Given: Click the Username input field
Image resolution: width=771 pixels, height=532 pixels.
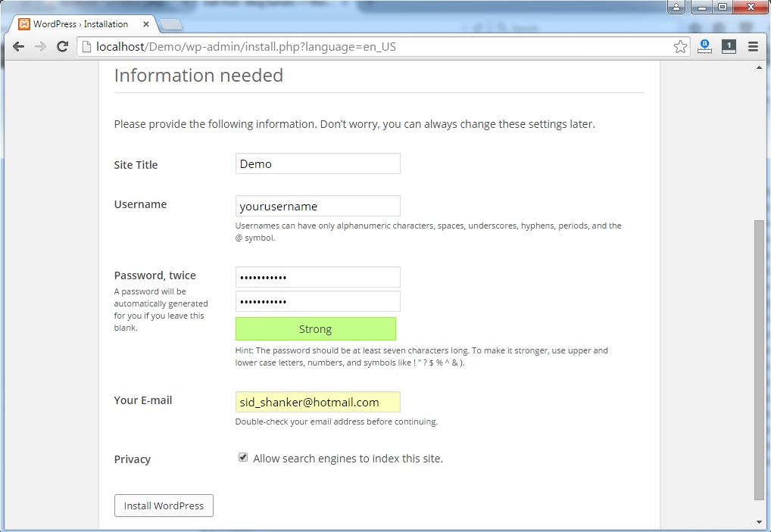Looking at the screenshot, I should [x=317, y=206].
